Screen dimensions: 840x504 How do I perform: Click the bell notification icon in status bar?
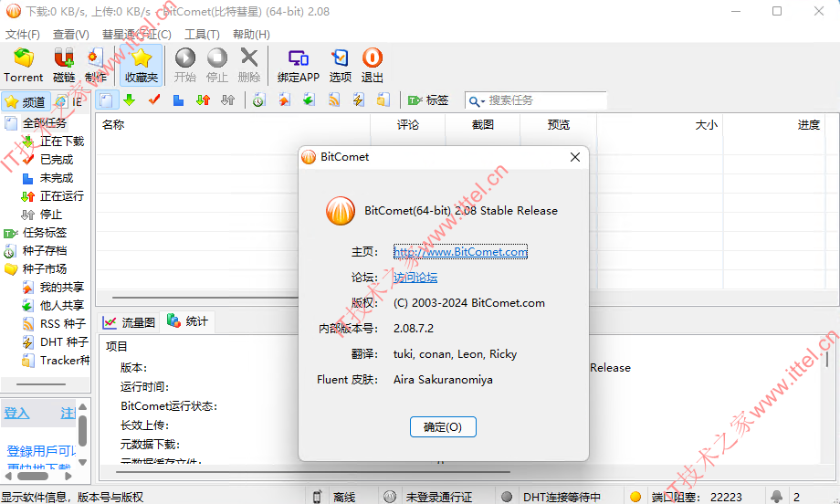click(776, 497)
